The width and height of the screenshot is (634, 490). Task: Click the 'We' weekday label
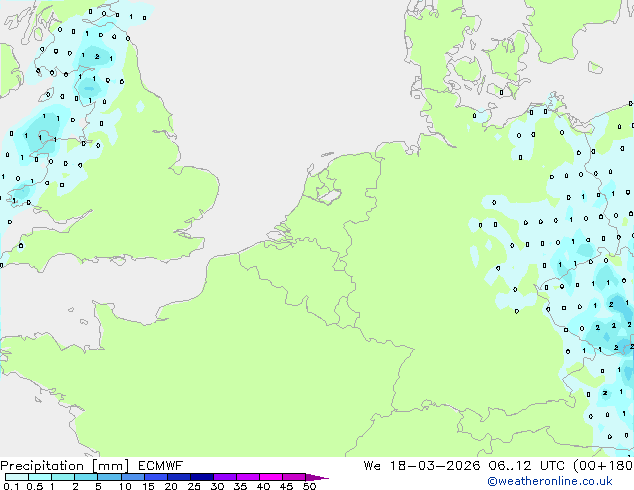pos(372,466)
